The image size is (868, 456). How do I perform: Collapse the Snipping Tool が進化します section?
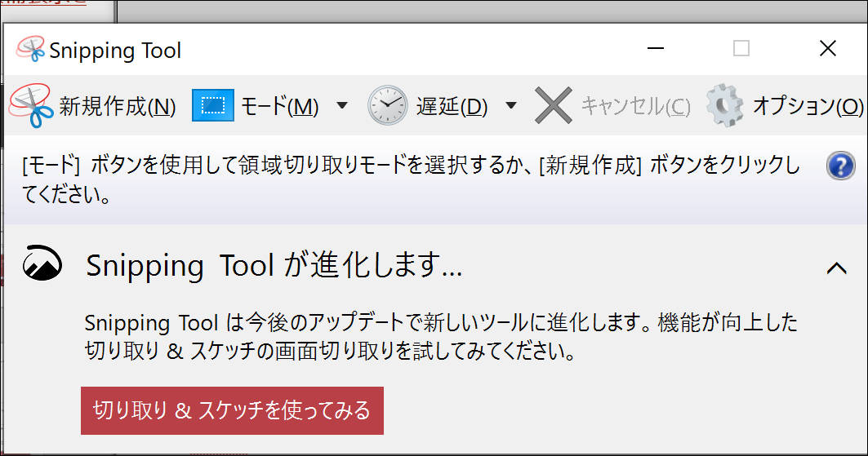click(x=836, y=268)
